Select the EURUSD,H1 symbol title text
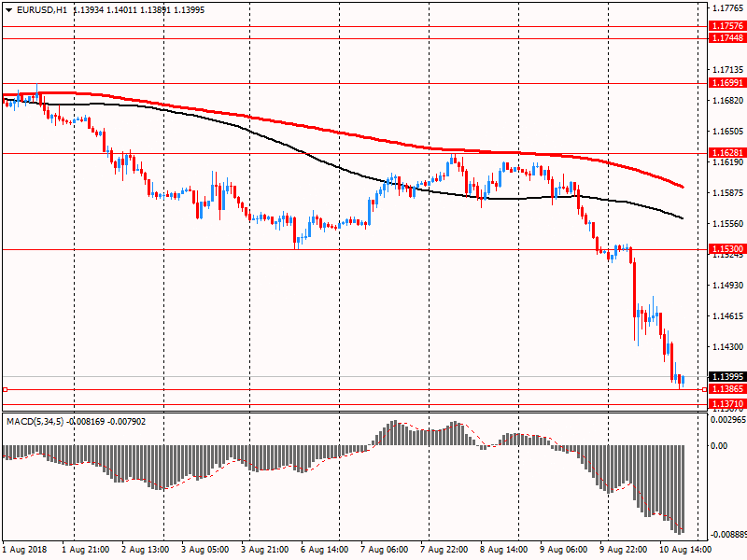747x560 pixels. tap(42, 10)
